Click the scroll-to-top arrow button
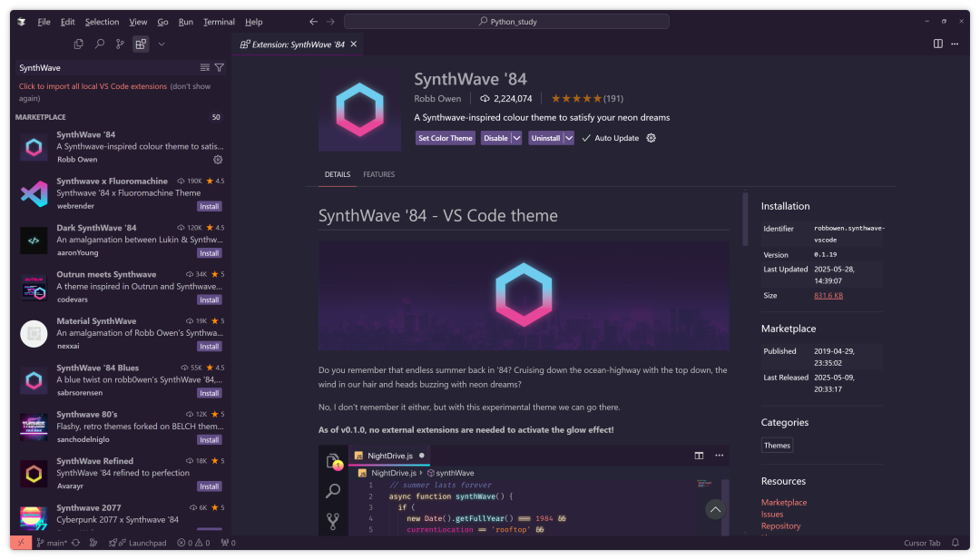Image resolution: width=980 pixels, height=560 pixels. pos(716,509)
